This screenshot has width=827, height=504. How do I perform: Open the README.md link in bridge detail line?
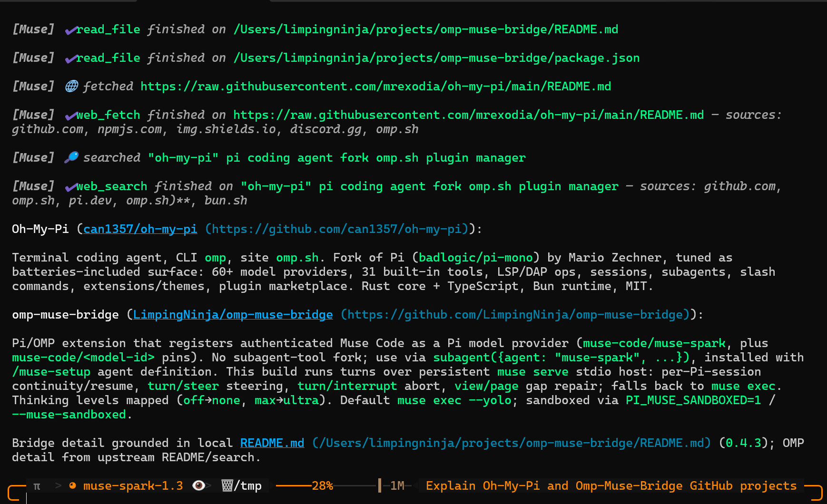272,443
